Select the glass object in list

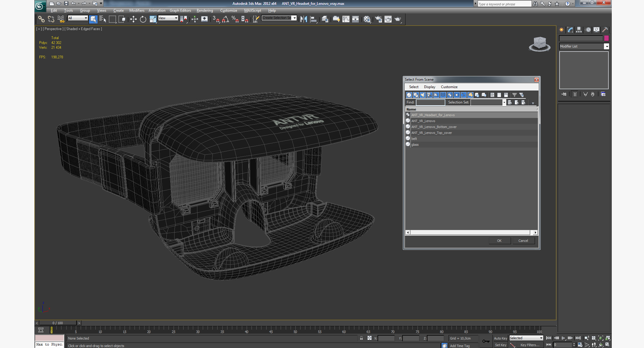[472, 144]
